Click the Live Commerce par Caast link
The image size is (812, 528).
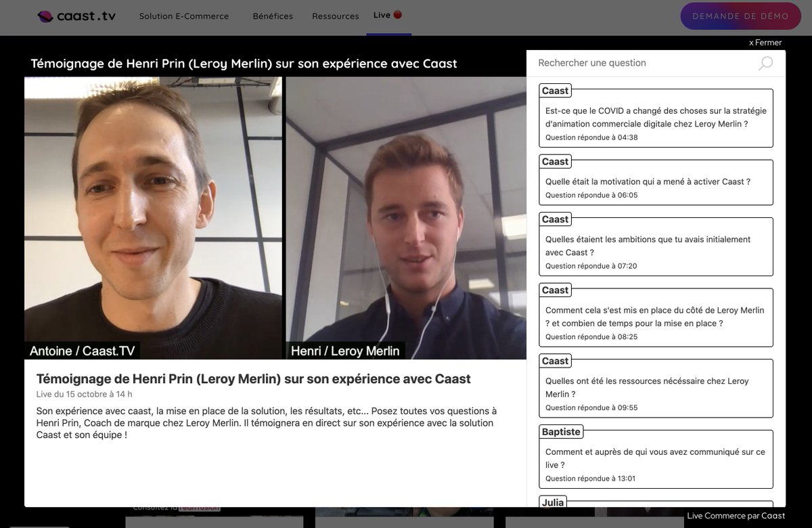click(736, 516)
